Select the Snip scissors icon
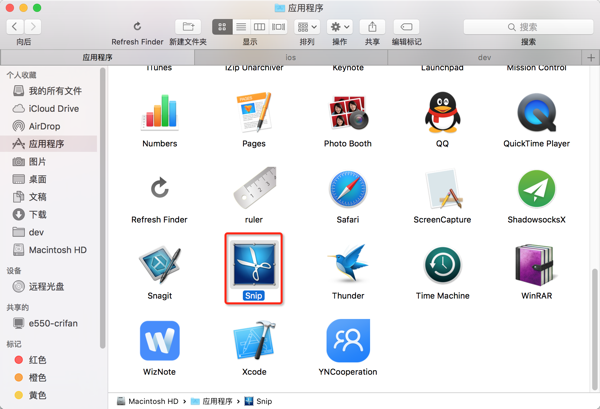 (x=254, y=265)
